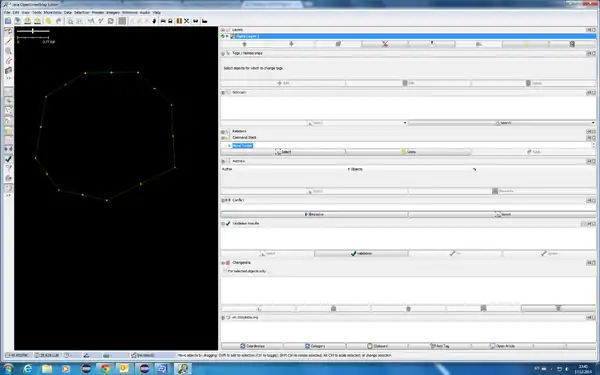Screen dimensions: 600x375
Task: Collapse the Conflict panel
Action: pyautogui.click(x=223, y=200)
